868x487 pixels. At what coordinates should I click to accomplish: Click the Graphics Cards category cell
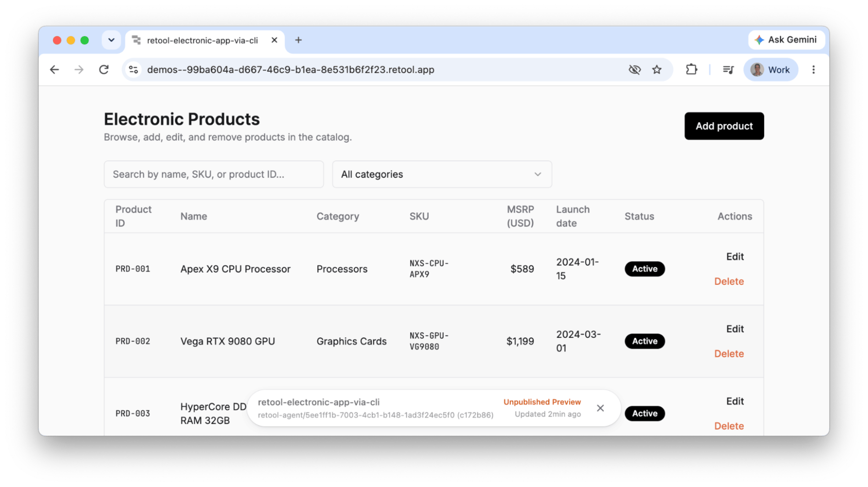coord(352,341)
